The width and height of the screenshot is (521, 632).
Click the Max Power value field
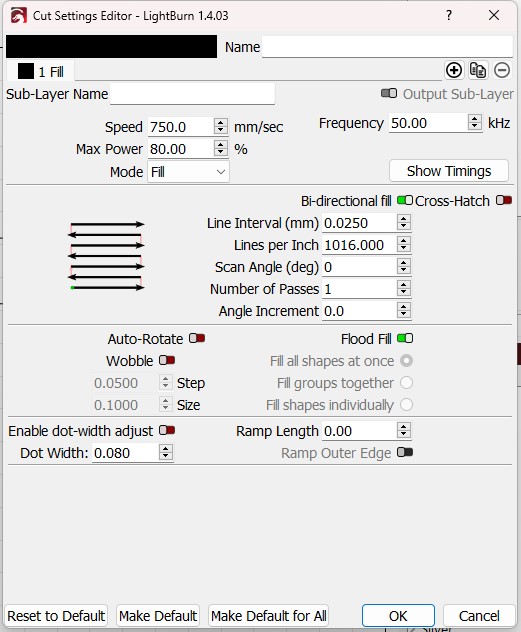[x=181, y=149]
